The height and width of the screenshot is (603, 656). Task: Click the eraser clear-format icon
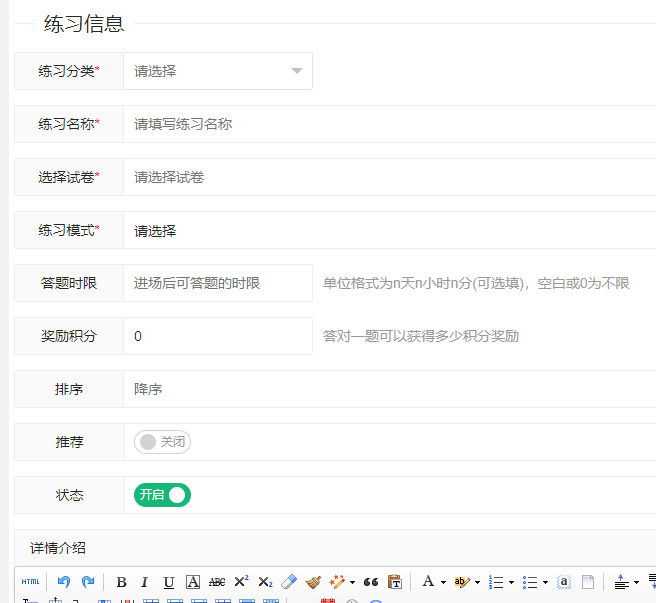[289, 582]
